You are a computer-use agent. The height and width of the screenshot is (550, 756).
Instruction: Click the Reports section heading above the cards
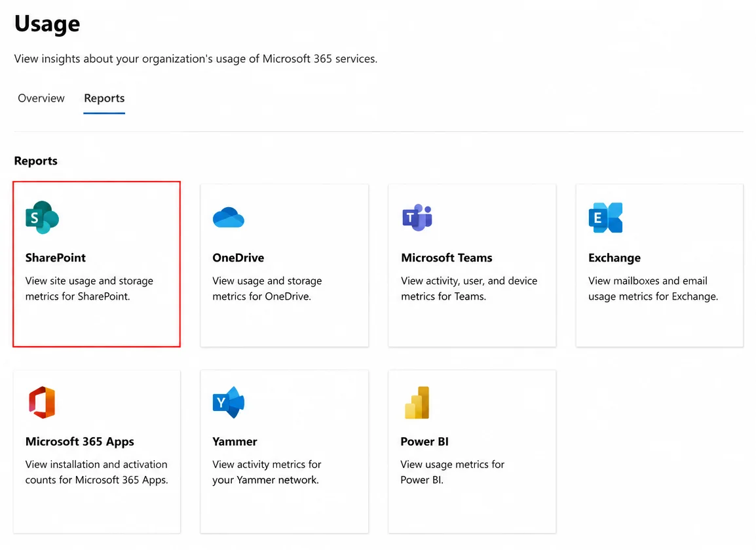coord(35,161)
